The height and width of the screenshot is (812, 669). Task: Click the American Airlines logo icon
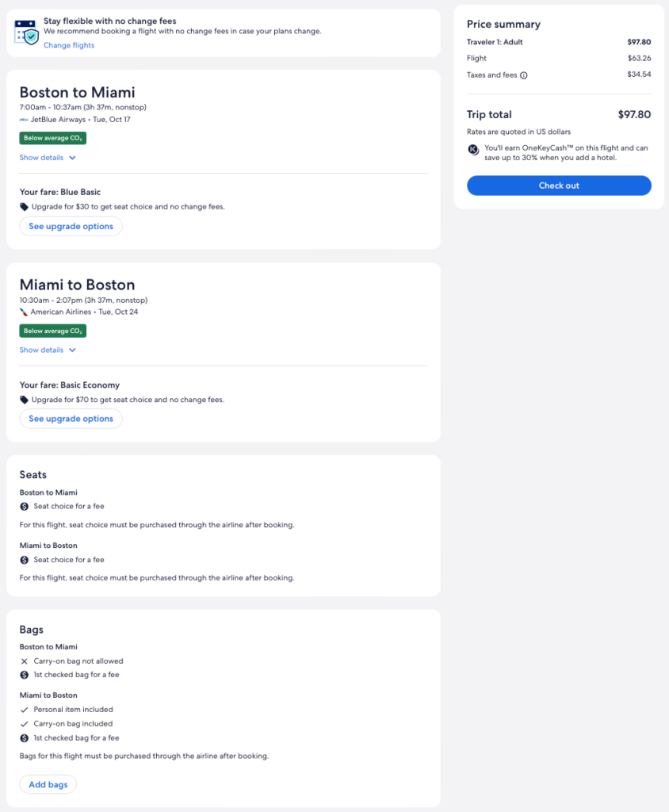click(x=24, y=312)
